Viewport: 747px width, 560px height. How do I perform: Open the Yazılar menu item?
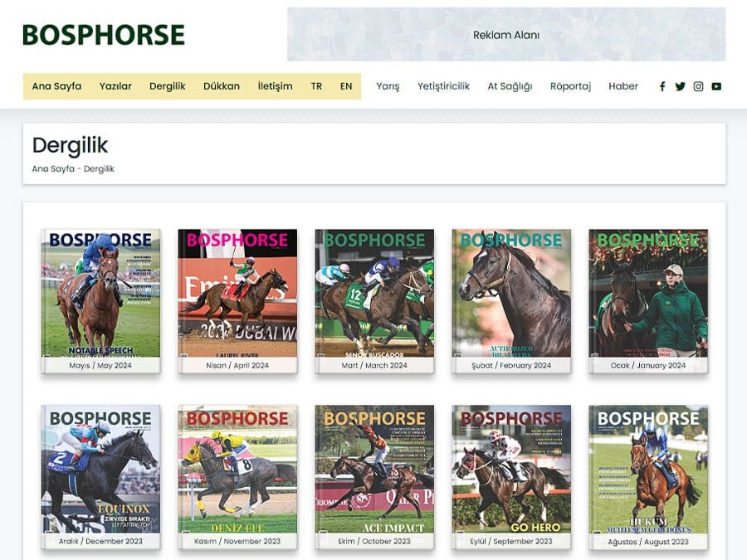click(116, 85)
